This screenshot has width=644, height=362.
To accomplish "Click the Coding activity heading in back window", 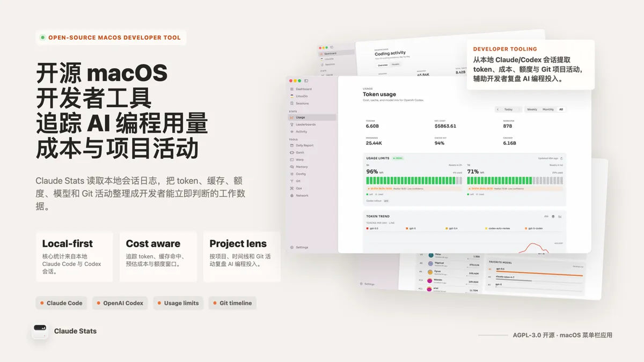I will pos(390,53).
